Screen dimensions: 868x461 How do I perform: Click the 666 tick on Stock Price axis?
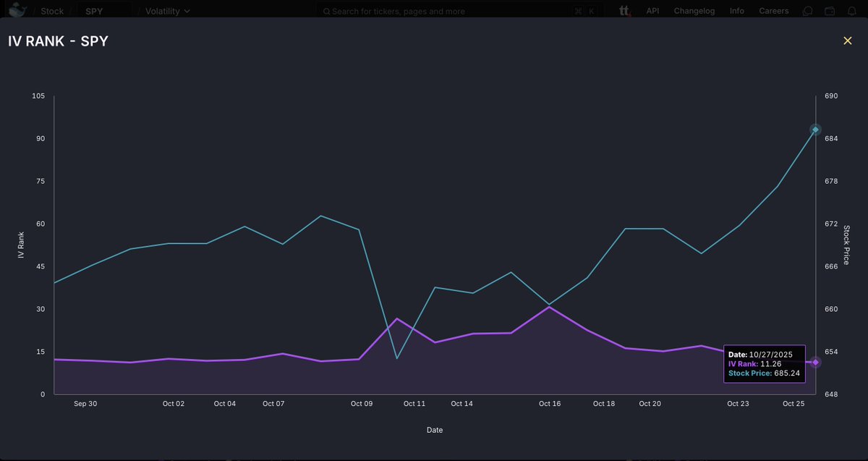(x=830, y=266)
